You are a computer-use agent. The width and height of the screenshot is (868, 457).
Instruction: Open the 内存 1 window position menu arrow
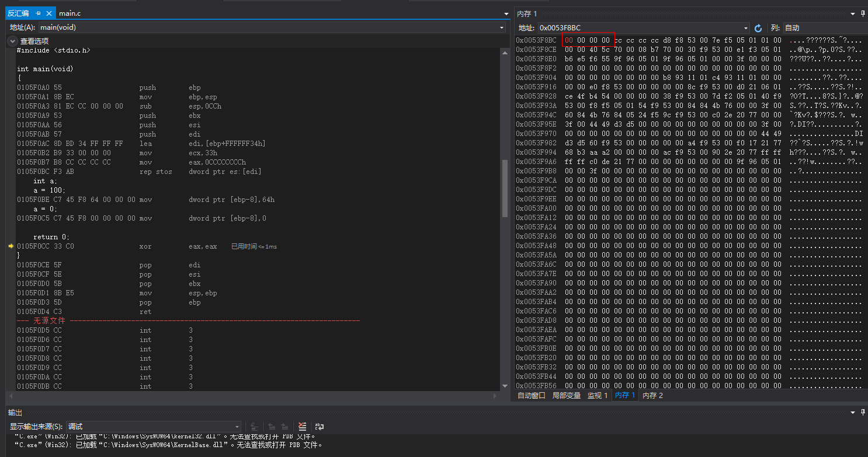pyautogui.click(x=854, y=13)
